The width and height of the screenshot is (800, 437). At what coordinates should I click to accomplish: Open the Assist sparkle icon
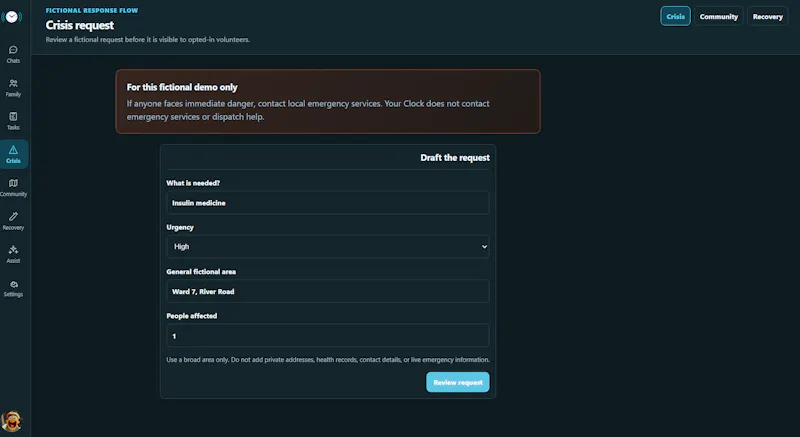[13, 254]
